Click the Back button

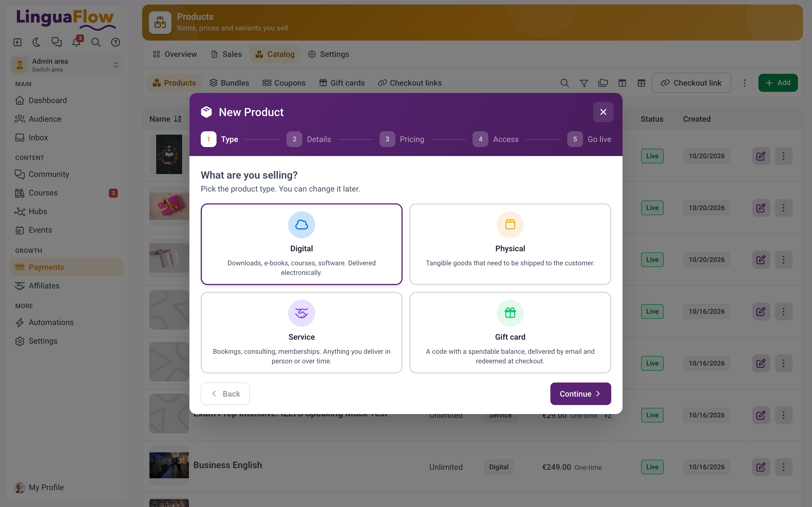225,394
